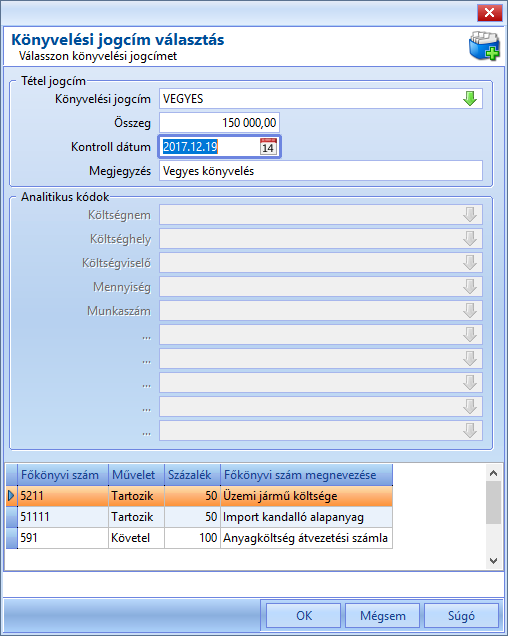Click the Megjegyzés text field

pos(321,171)
